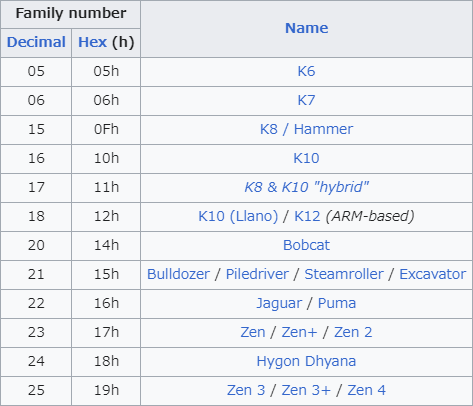Open the K12 link
Screen dimensions: 473x406
pos(307,216)
